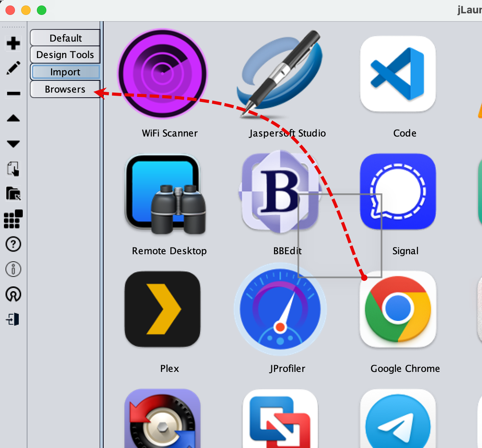Click the folder-with-cursor icon in sidebar
The image size is (482, 448).
[13, 194]
